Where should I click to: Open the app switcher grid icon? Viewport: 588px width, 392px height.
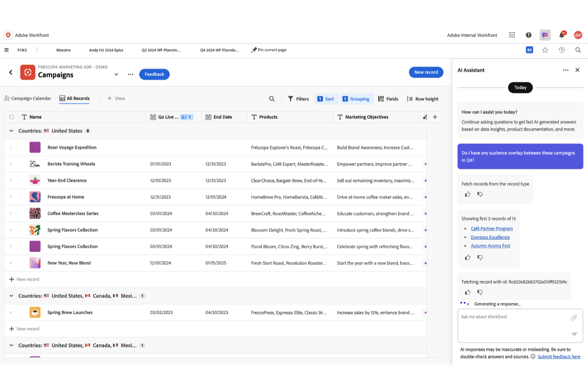click(x=512, y=35)
